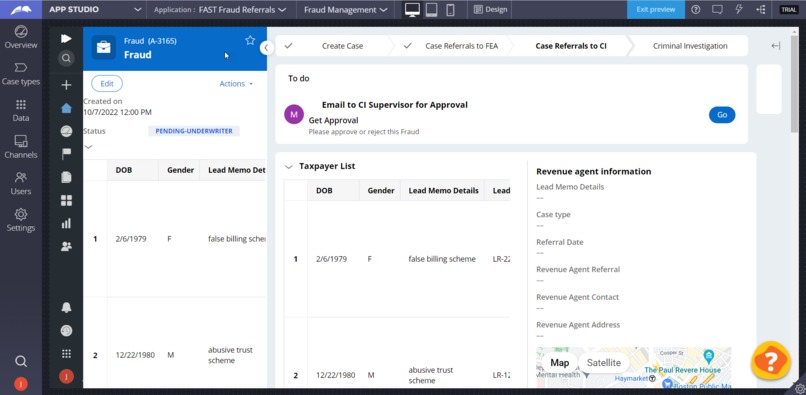
Task: Collapse the right utilities pane arrow
Action: (776, 46)
